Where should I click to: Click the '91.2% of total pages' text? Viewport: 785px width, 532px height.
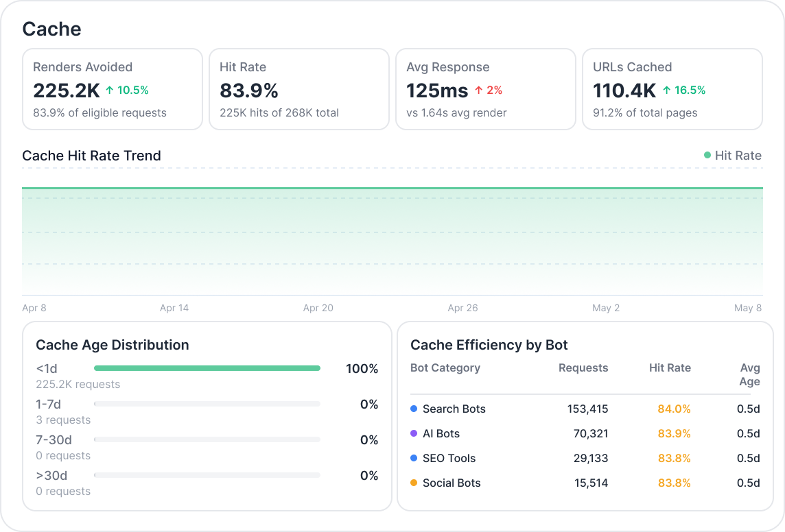tap(645, 113)
